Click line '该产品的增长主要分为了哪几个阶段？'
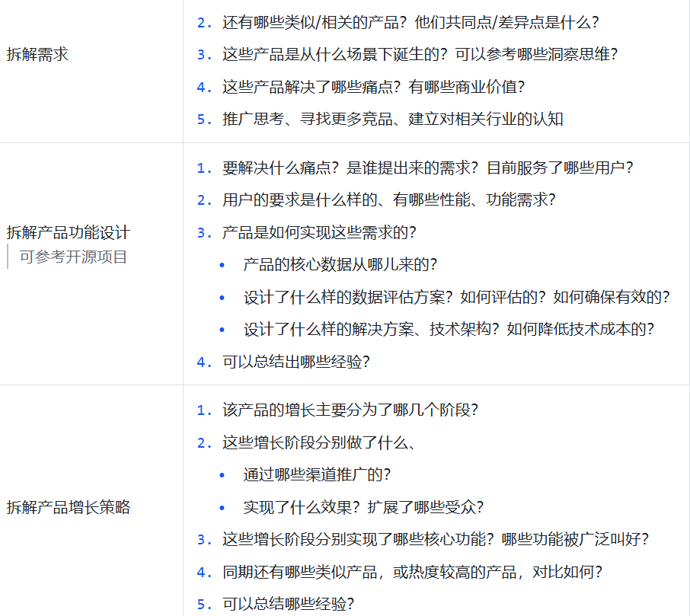 tap(350, 410)
